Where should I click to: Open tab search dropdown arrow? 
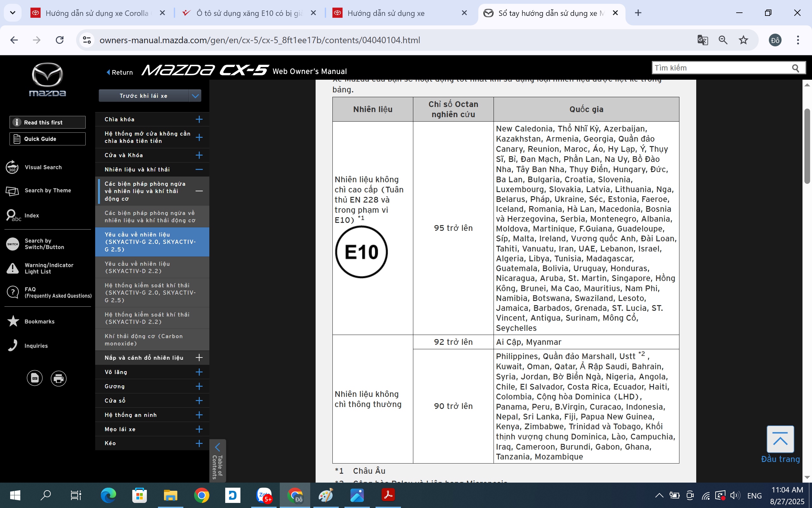point(13,13)
